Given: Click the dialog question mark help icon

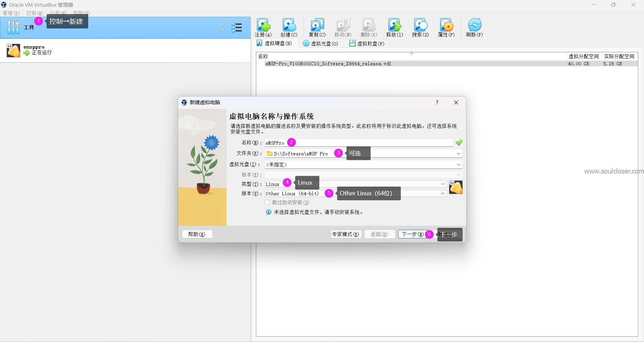Looking at the screenshot, I should tap(437, 102).
